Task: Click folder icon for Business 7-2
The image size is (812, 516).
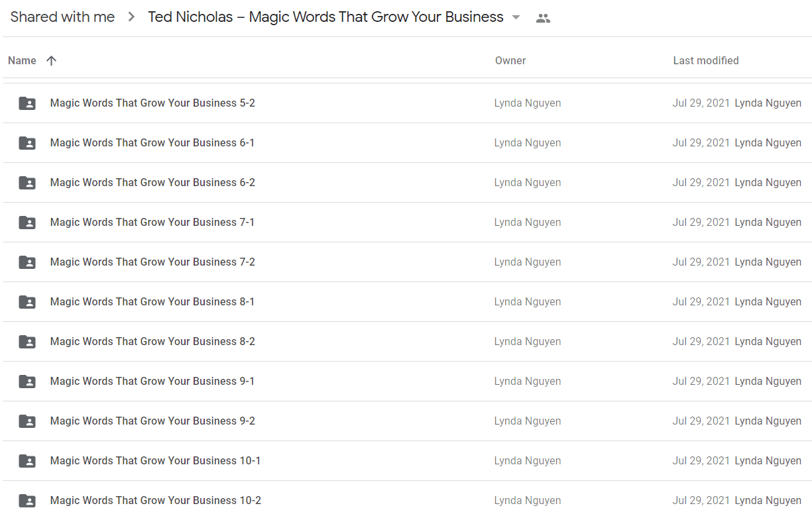Action: [x=27, y=262]
